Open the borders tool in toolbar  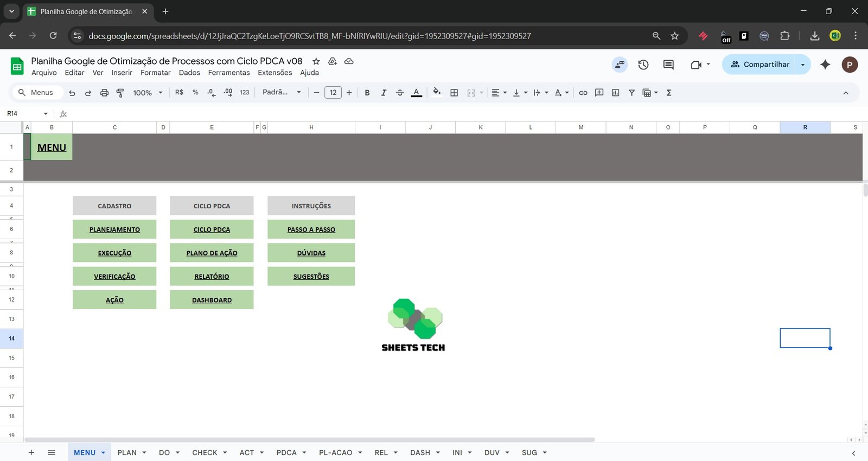pos(454,93)
